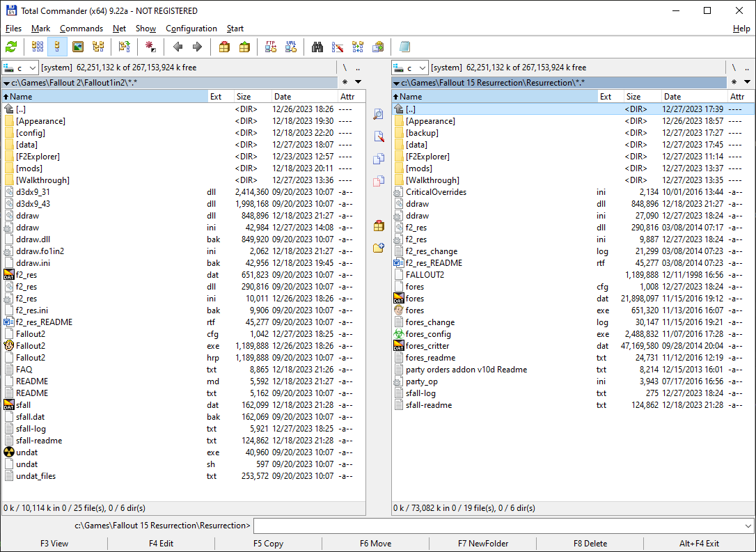Open Find files binoculars icon
Viewport: 756px width, 552px height.
(317, 47)
